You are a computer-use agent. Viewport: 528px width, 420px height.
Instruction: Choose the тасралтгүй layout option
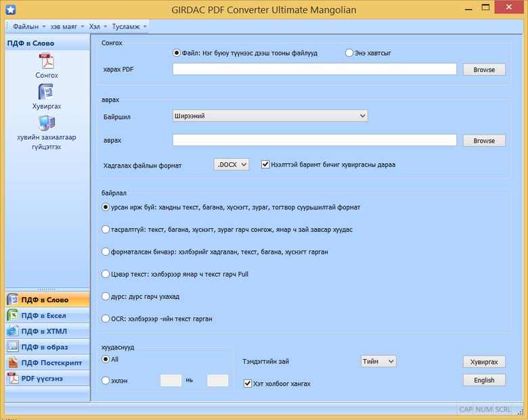(x=106, y=229)
